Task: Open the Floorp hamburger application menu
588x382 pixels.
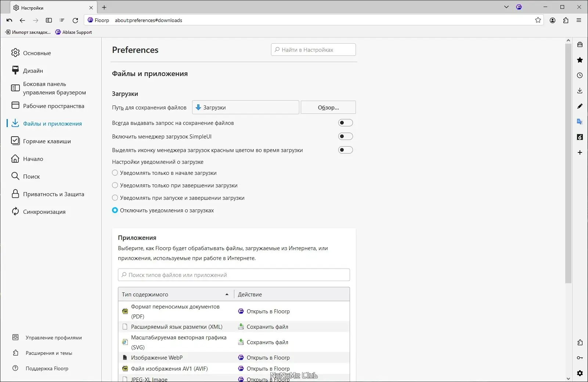Action: (579, 21)
